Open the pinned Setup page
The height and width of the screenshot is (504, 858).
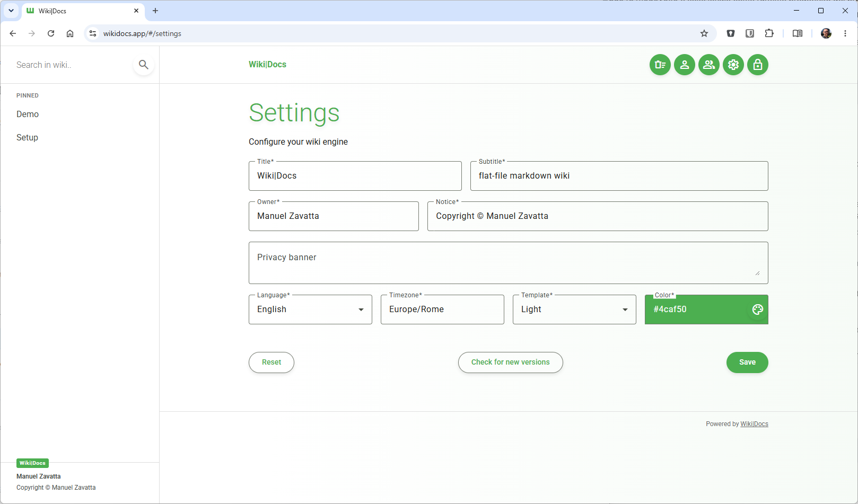click(27, 138)
